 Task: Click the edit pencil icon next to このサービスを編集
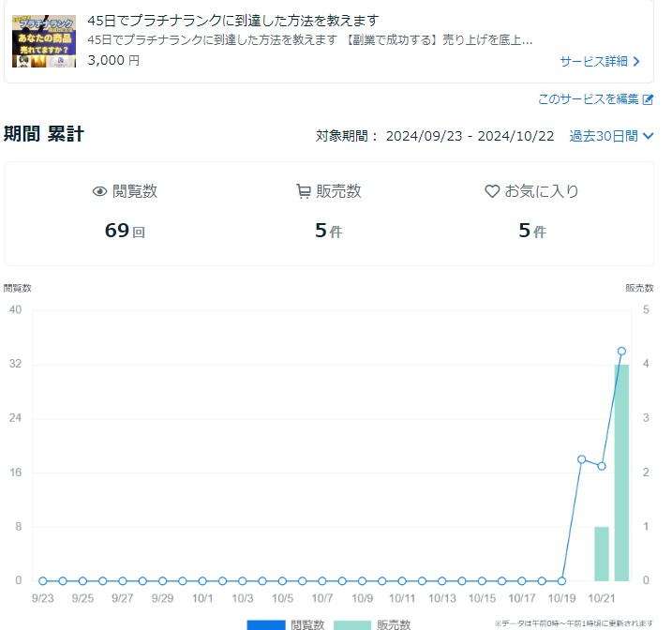[x=648, y=99]
